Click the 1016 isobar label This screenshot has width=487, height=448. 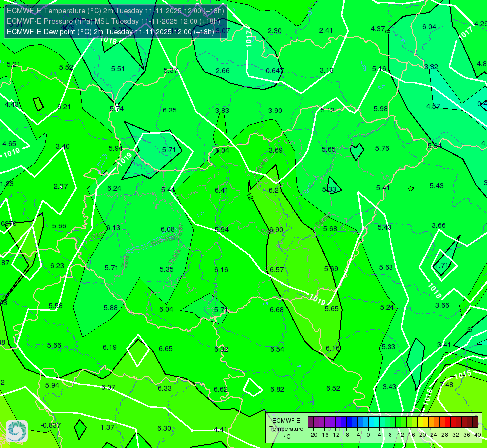click(x=428, y=397)
